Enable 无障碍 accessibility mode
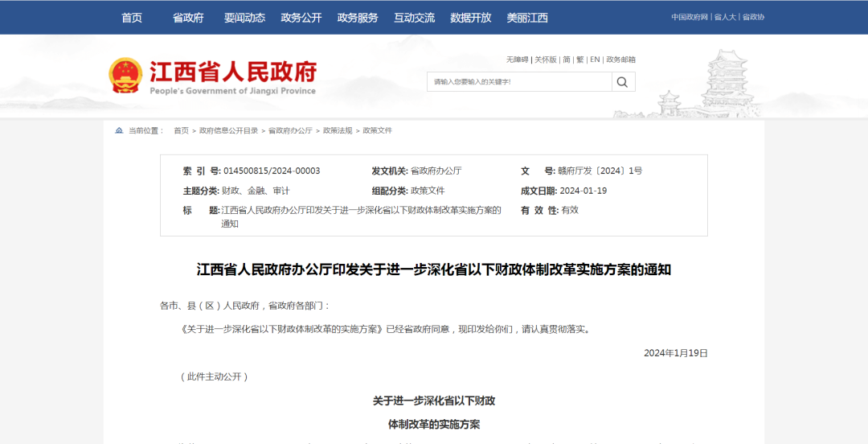 [x=517, y=60]
